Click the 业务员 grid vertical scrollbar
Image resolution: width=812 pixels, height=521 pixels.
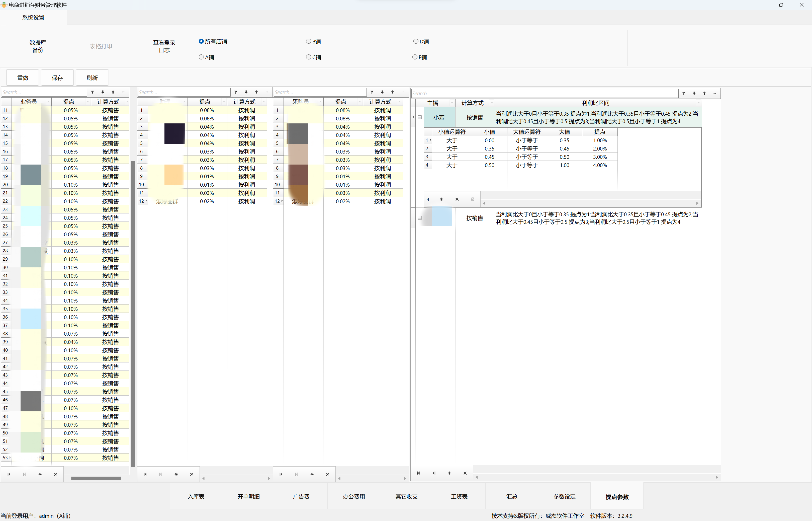coord(133,314)
